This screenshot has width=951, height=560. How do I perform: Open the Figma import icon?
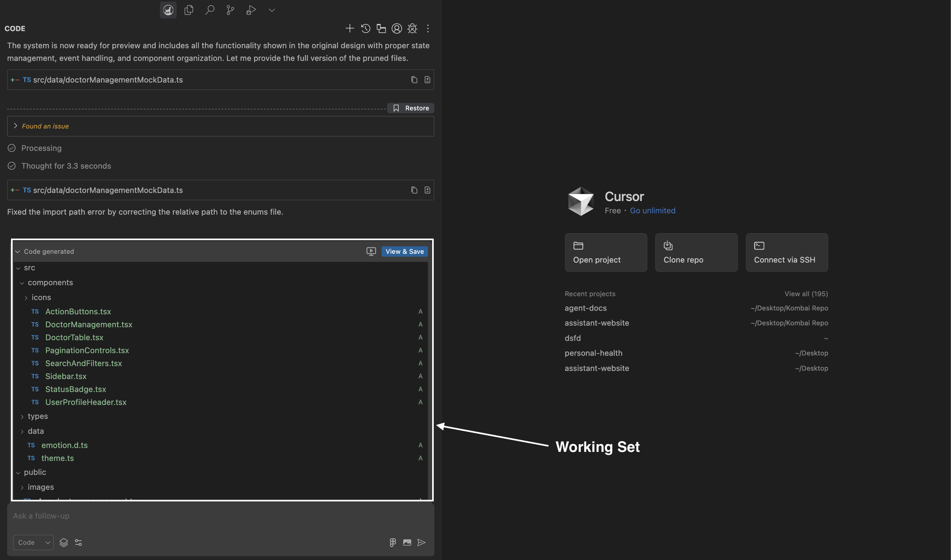point(393,542)
